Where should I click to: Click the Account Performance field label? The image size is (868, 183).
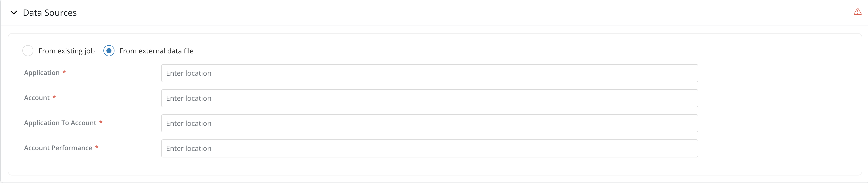click(x=58, y=148)
